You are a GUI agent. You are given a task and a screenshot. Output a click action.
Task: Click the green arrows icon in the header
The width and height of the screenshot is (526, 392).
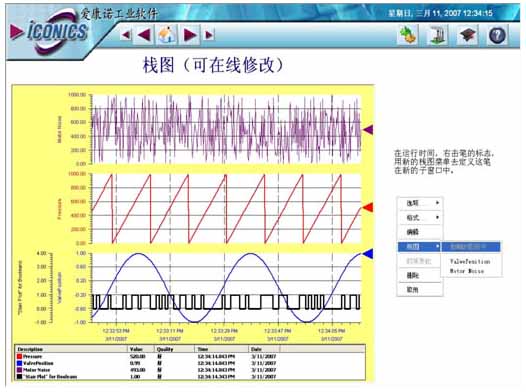(x=407, y=35)
